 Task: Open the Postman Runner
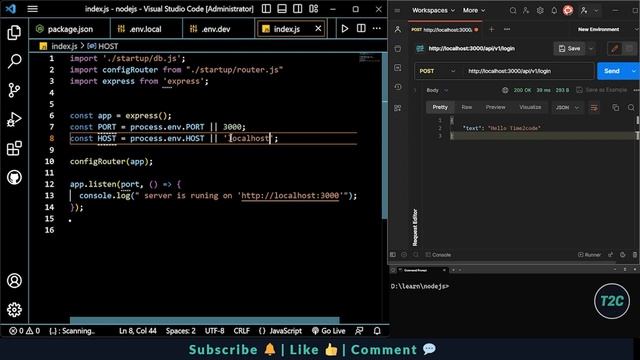click(589, 255)
